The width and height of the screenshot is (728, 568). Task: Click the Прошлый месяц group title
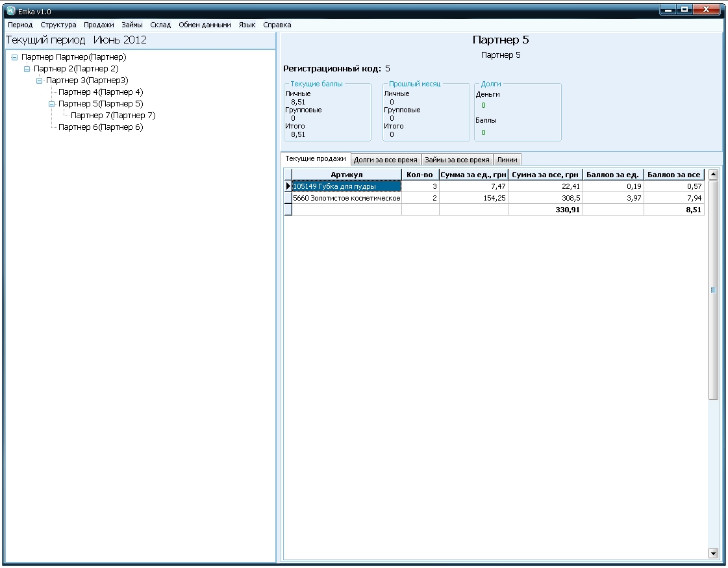(414, 84)
